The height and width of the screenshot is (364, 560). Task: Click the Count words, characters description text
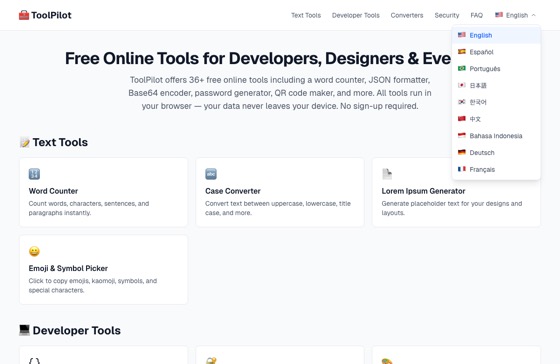click(89, 208)
